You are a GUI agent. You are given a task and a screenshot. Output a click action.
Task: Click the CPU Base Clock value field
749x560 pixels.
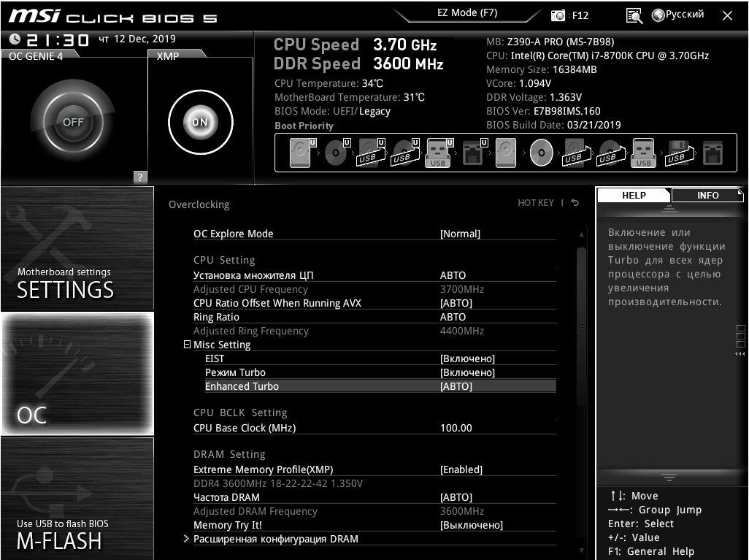click(x=456, y=428)
